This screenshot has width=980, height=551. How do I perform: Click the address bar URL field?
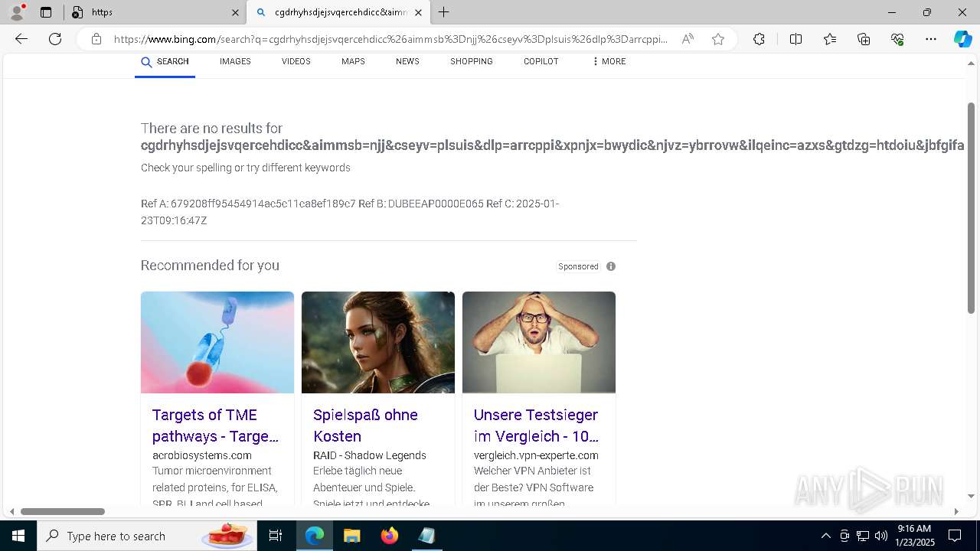point(390,39)
